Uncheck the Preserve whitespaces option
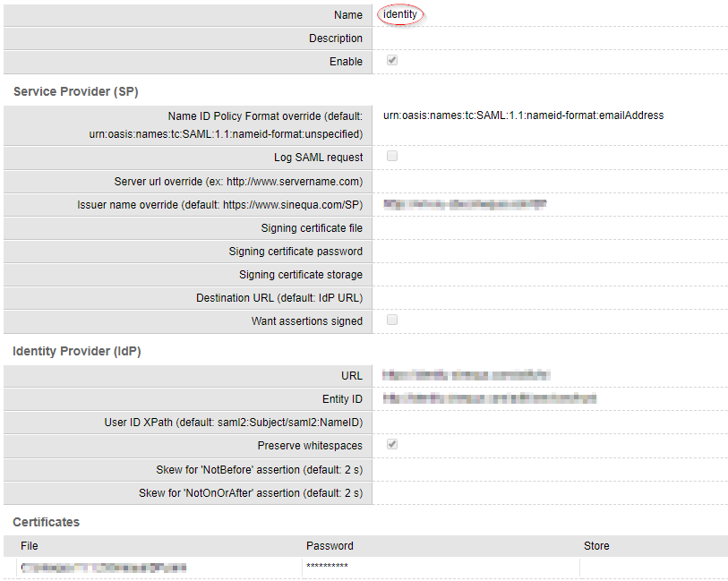The image size is (728, 581). (390, 445)
